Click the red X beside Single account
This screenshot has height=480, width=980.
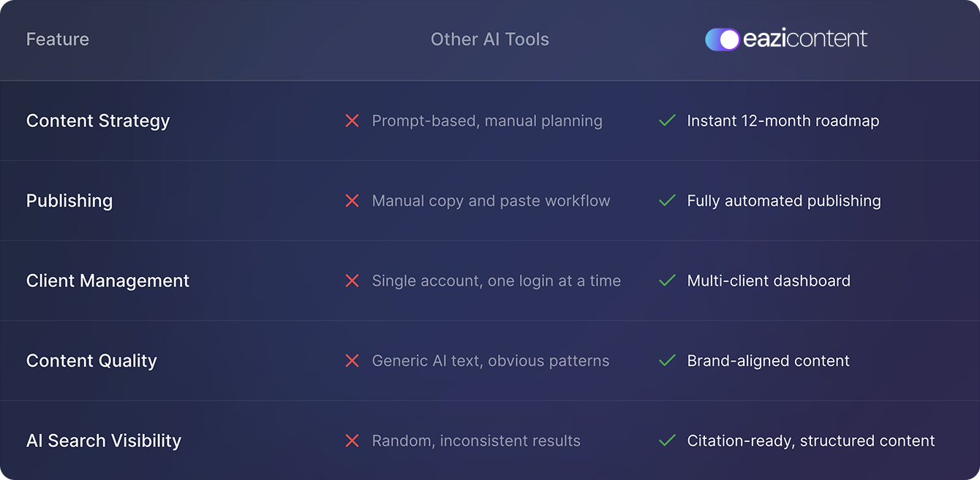[x=352, y=281]
